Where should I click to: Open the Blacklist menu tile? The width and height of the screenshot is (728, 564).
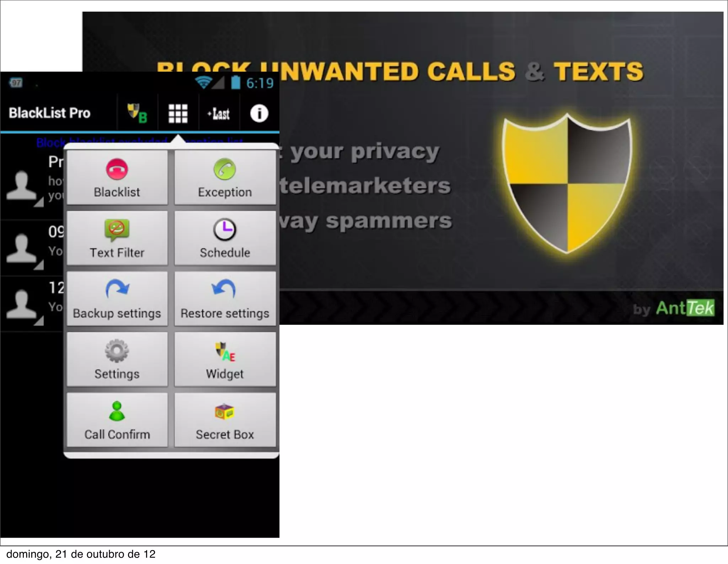(117, 177)
